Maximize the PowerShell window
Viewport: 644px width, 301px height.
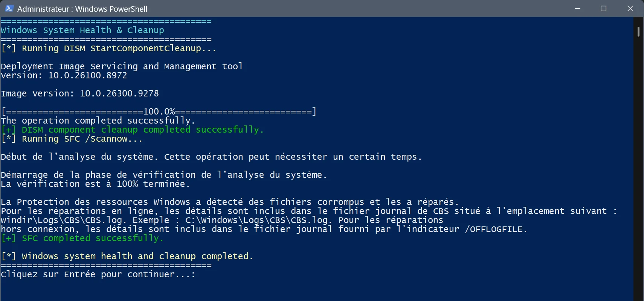pos(603,8)
